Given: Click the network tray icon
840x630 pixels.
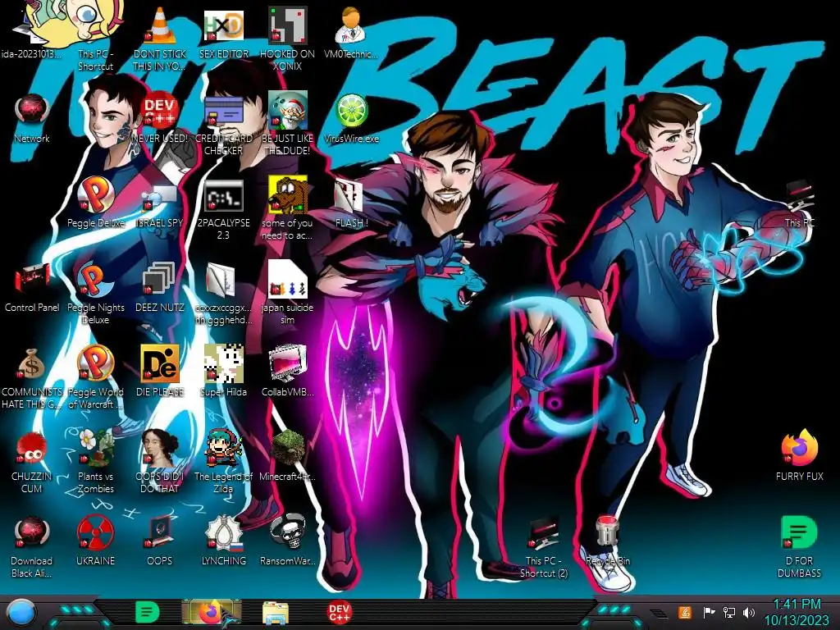Looking at the screenshot, I should [729, 612].
